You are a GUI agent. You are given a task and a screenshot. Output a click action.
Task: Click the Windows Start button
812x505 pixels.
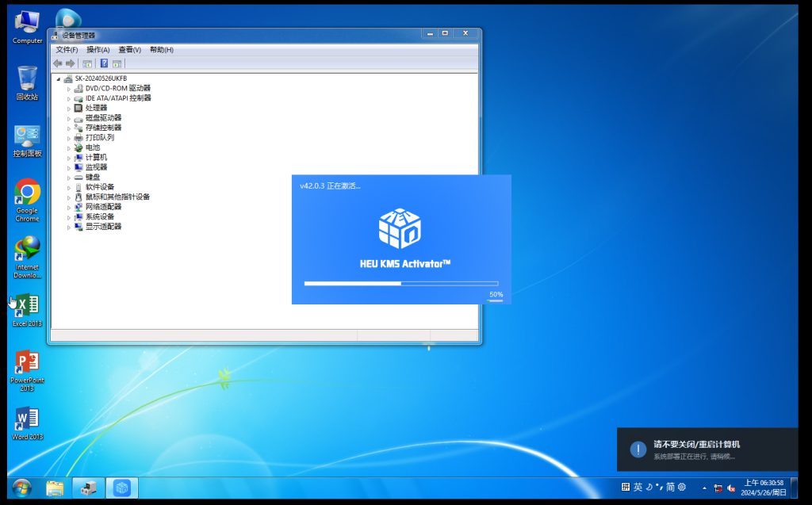21,488
